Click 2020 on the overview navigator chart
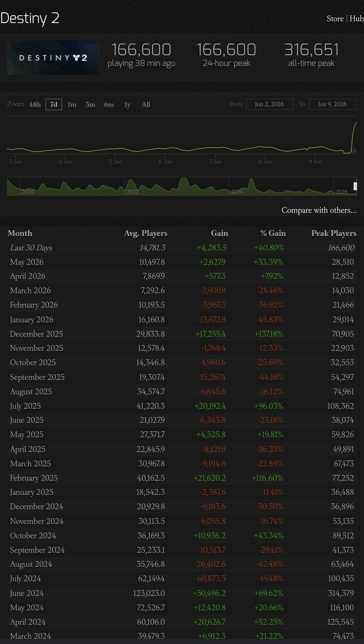The width and height of the screenshot is (364, 644). pos(27,192)
